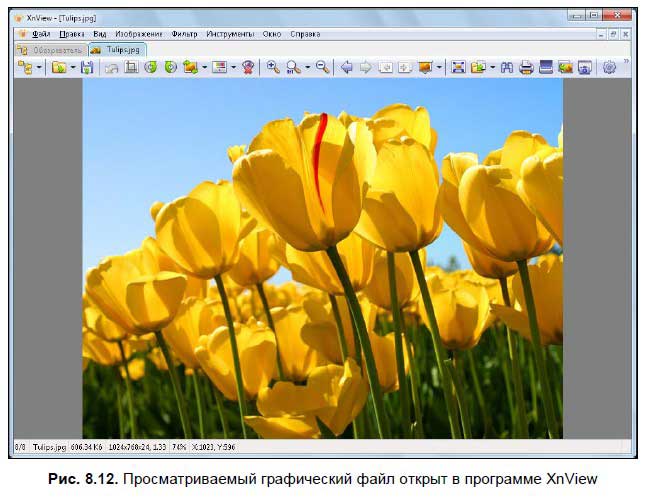Image resolution: width=647 pixels, height=500 pixels.
Task: Click the red-eye correction icon
Action: [x=247, y=68]
